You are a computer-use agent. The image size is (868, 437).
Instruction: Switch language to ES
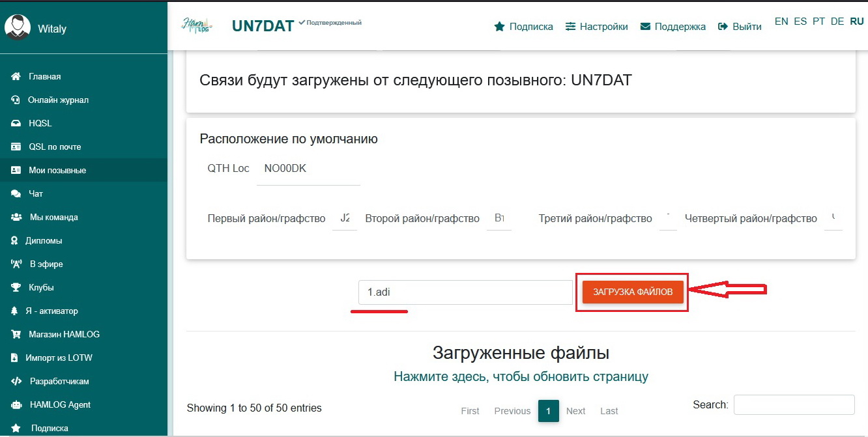[800, 21]
